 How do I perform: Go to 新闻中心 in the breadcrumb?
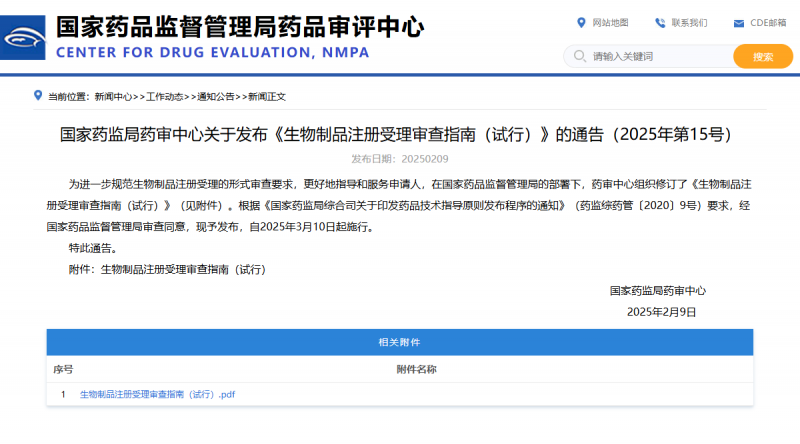click(x=113, y=97)
